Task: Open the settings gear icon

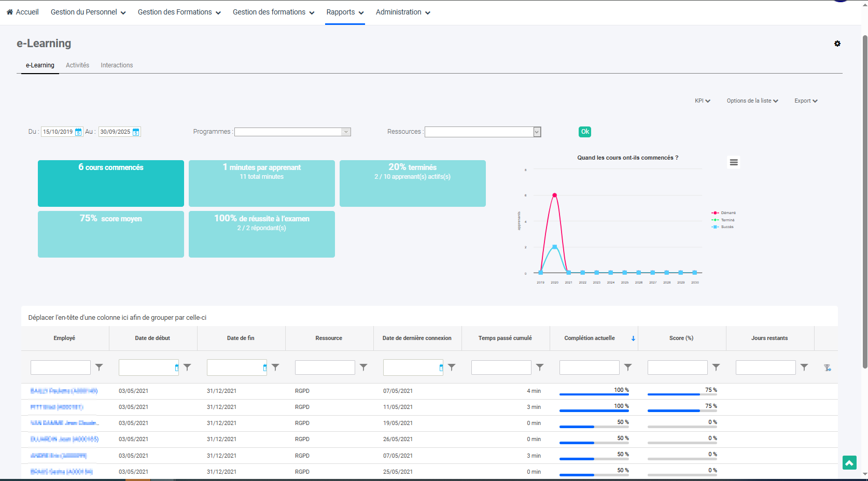Action: point(837,44)
